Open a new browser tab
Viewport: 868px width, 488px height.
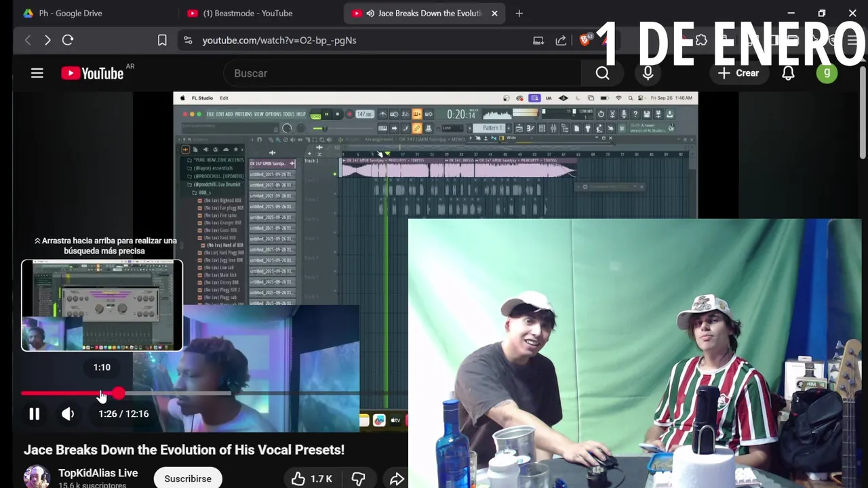[x=519, y=13]
